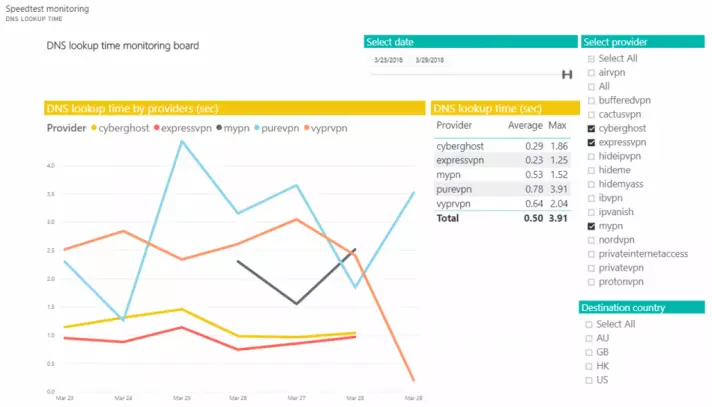712x407 pixels.
Task: Sort table by Max column header
Action: coord(558,126)
